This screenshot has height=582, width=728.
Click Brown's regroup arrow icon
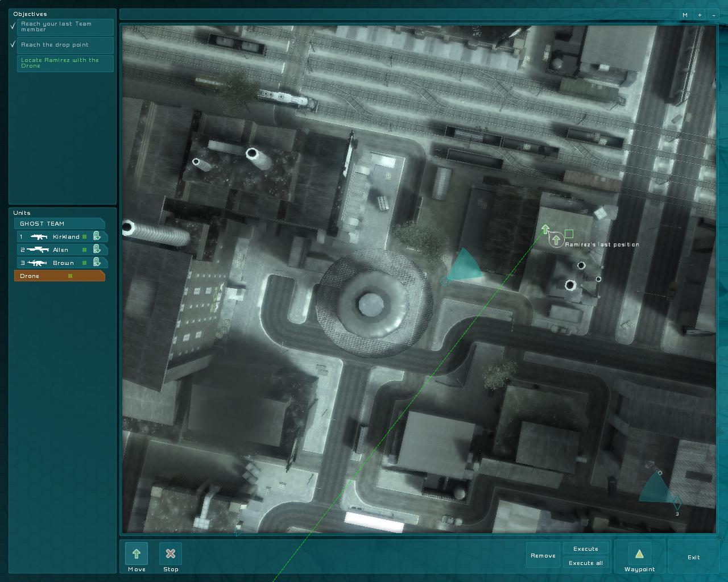pyautogui.click(x=97, y=262)
